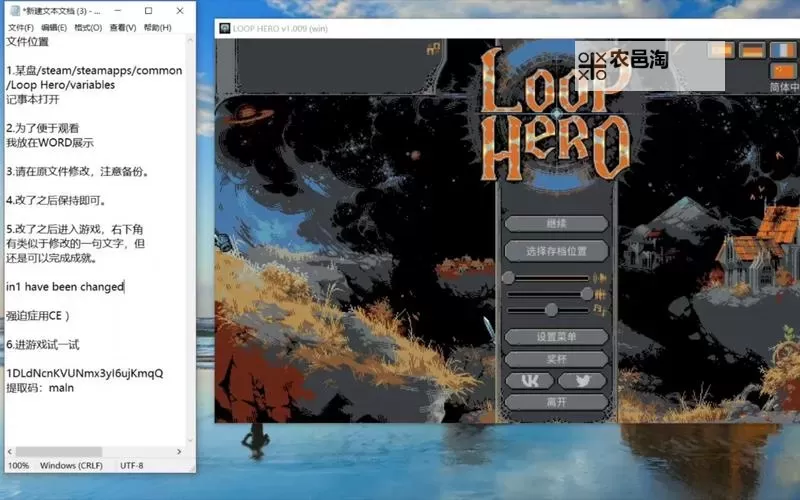
Task: Click the line '我放在WORD展示'
Action: point(50,142)
